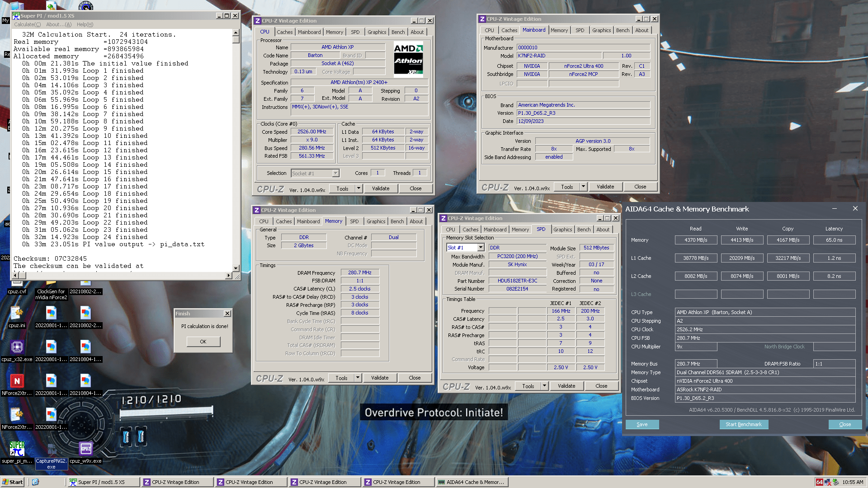
Task: Click Super PI vertical scrollbar up arrow
Action: [236, 33]
